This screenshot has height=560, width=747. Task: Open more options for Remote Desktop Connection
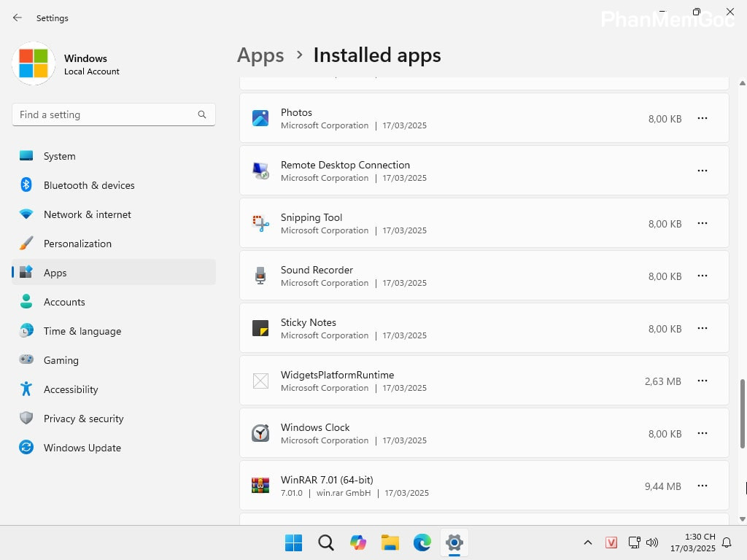tap(702, 171)
